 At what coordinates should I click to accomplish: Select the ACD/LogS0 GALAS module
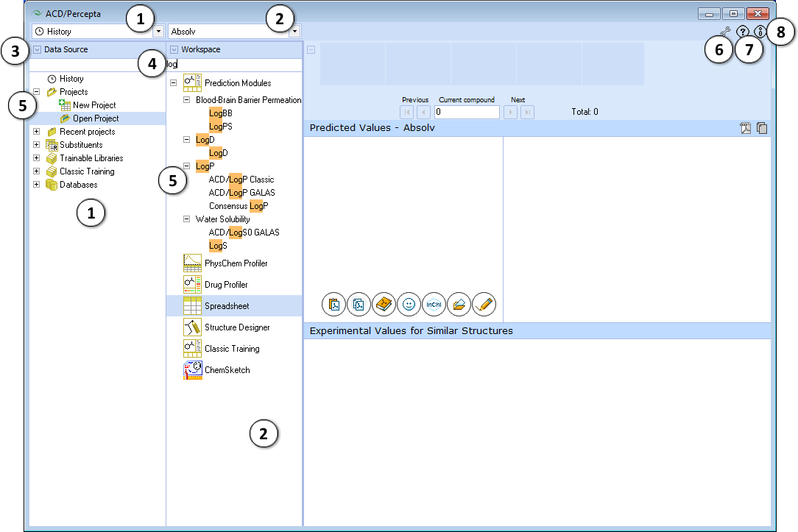coord(244,233)
